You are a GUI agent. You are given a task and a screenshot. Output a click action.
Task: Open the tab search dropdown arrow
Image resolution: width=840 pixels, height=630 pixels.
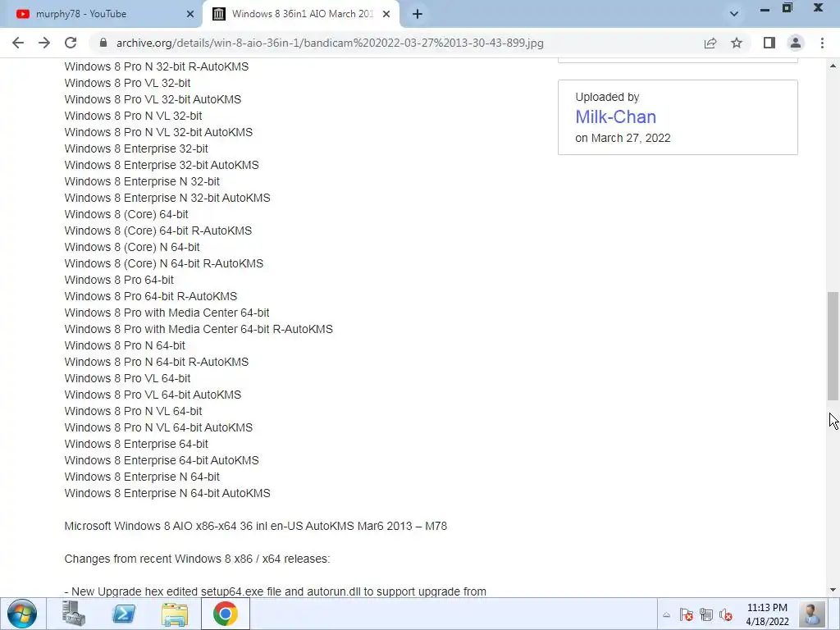(x=734, y=14)
